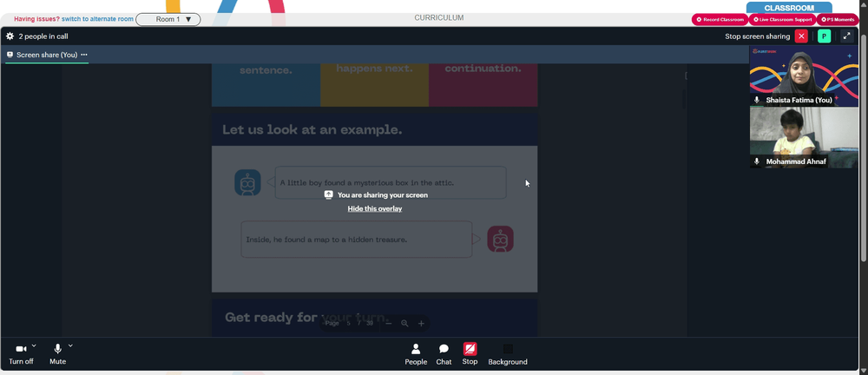
Task: Zoom in the PDF with plus icon
Action: click(x=421, y=324)
